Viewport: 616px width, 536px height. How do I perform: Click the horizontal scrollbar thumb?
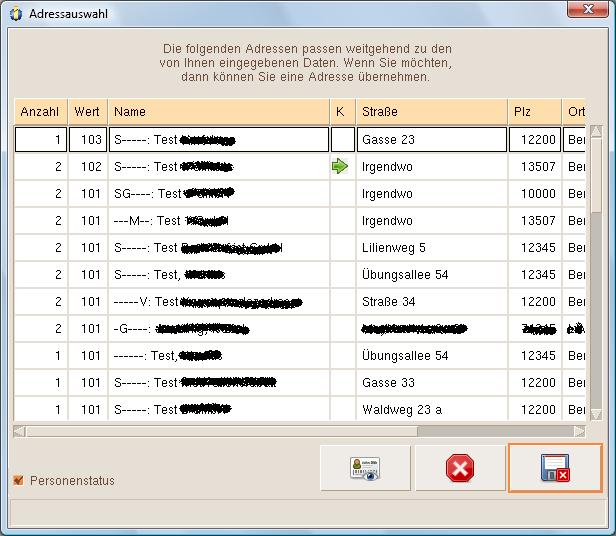click(222, 431)
